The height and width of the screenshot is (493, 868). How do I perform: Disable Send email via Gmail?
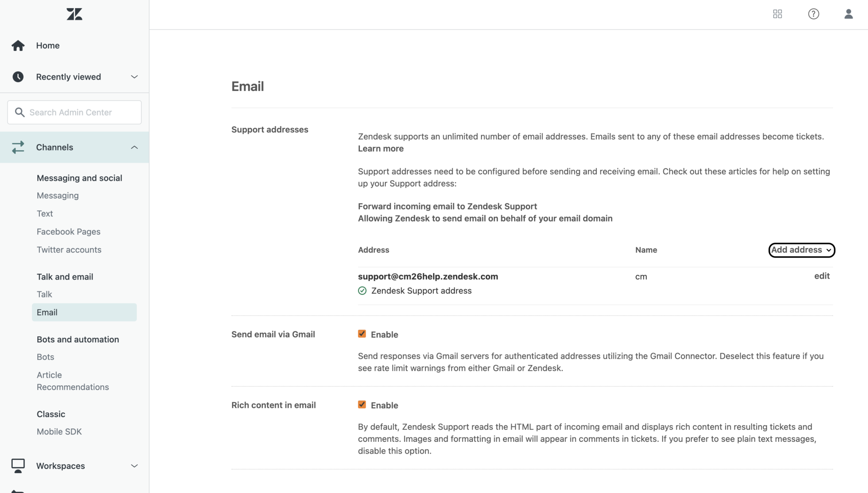pos(362,333)
